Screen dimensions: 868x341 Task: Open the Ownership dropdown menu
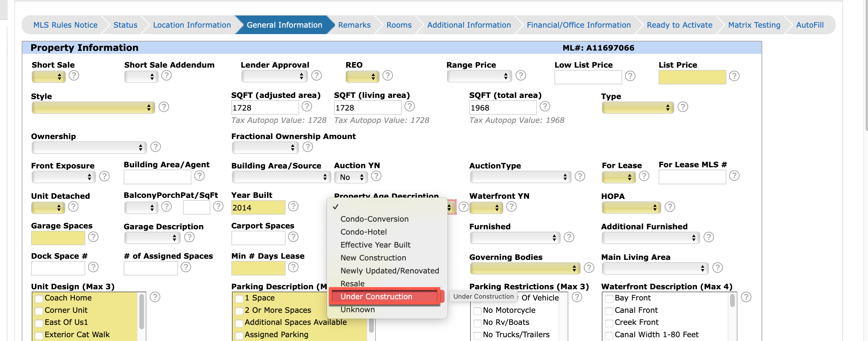click(x=89, y=148)
